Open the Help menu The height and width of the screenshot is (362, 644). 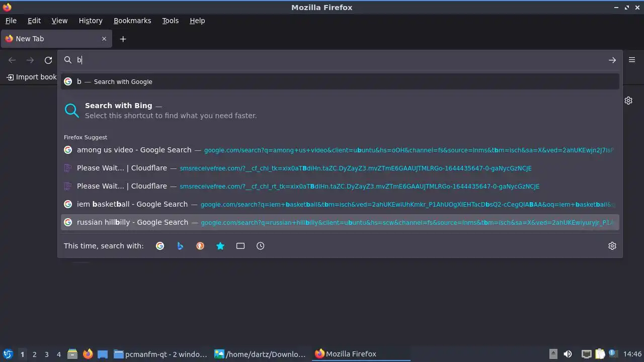197,21
